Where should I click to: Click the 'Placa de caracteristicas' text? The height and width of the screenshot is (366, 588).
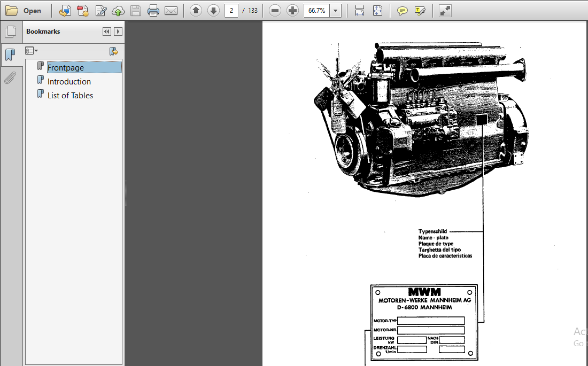(445, 256)
